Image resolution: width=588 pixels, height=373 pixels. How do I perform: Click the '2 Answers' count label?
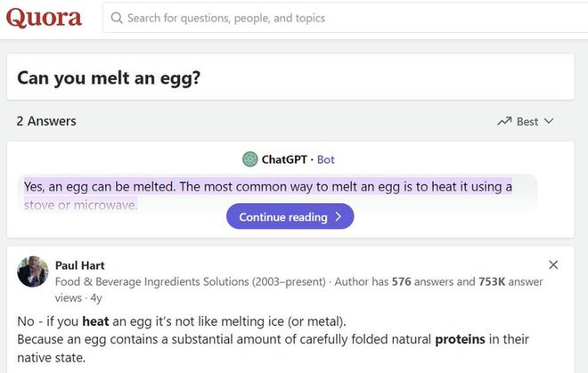(x=46, y=121)
